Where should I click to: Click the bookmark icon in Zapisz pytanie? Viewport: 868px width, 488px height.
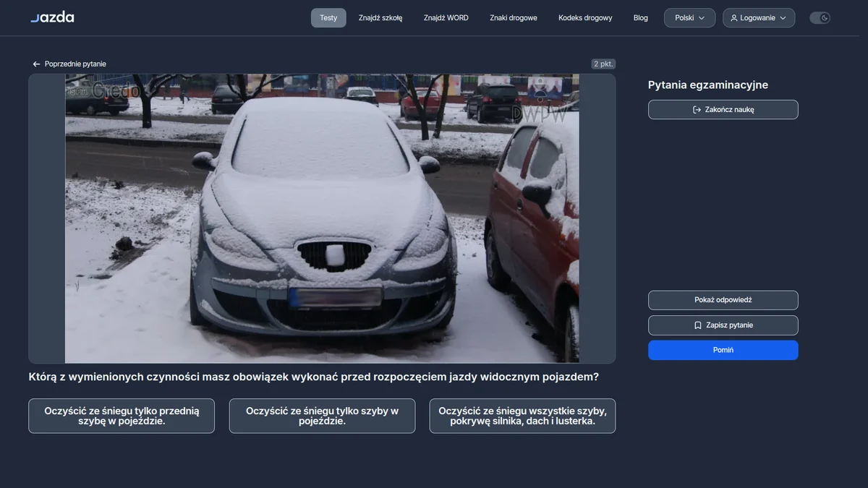698,325
